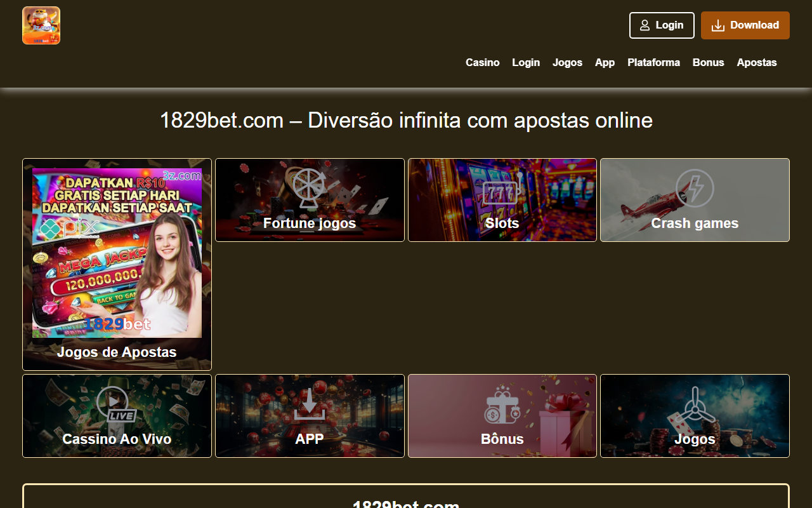Screen dimensions: 812x508
Task: Click the LIVE play icon on Cassino Ao Vivo
Action: click(x=115, y=404)
